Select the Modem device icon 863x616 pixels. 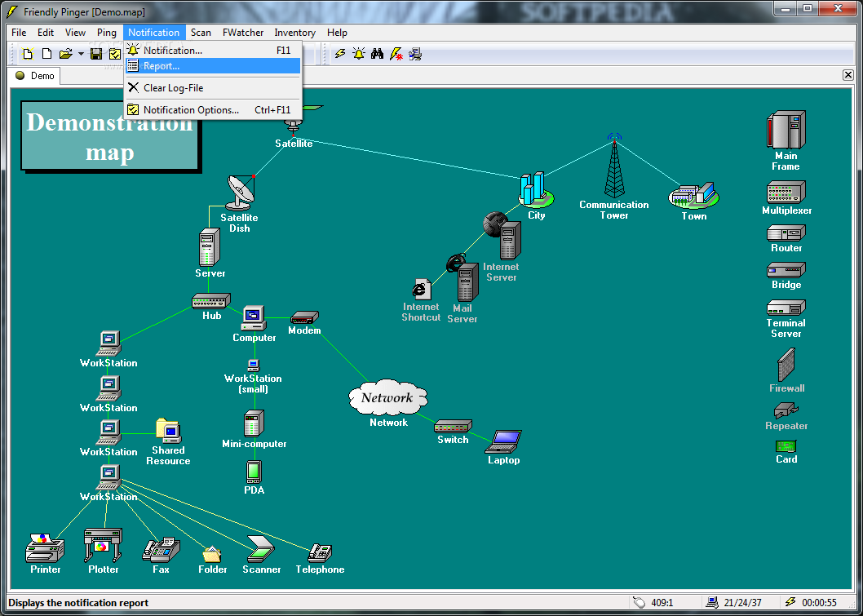(x=304, y=317)
